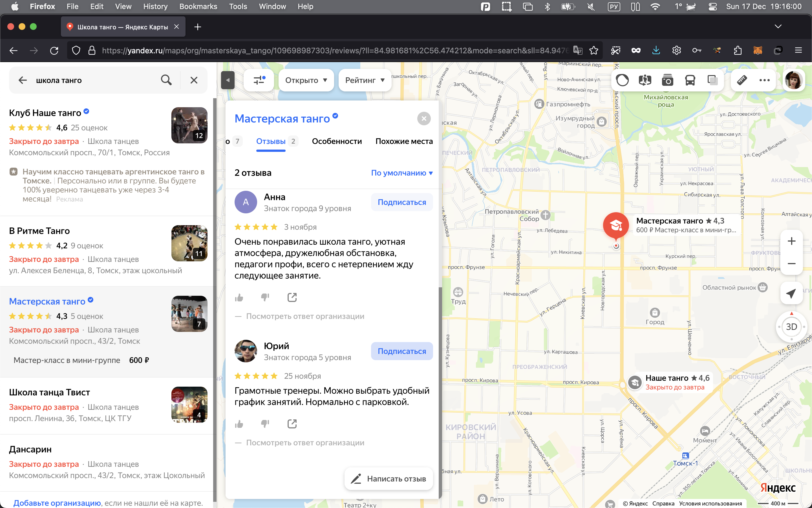Open the Tools menu
Viewport: 812px width, 508px height.
[238, 7]
